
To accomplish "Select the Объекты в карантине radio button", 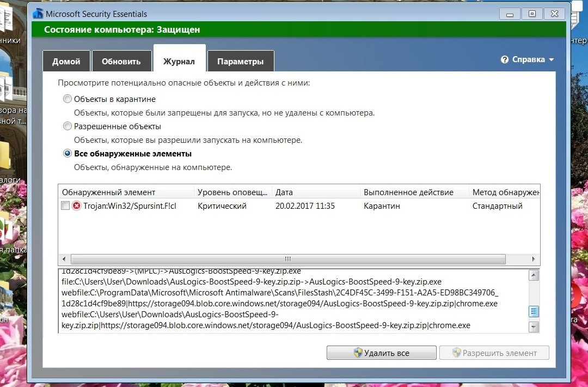I will pyautogui.click(x=67, y=99).
